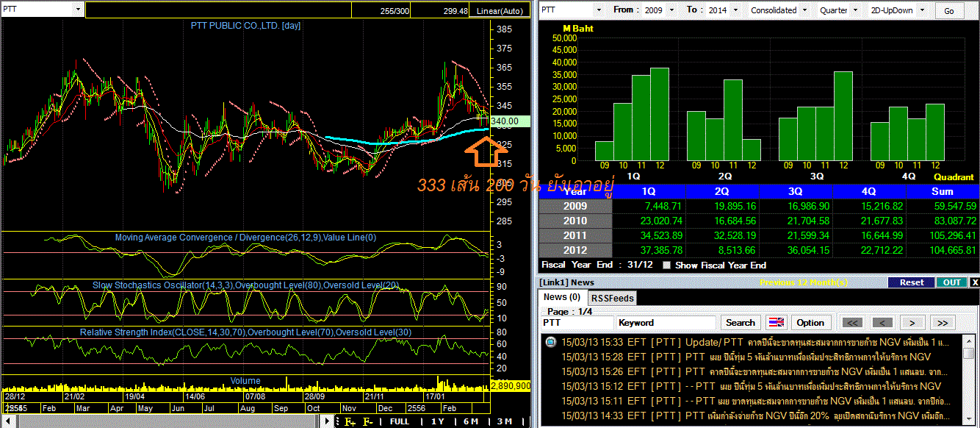Open news item timed 15/03/13 15:26

754,371
